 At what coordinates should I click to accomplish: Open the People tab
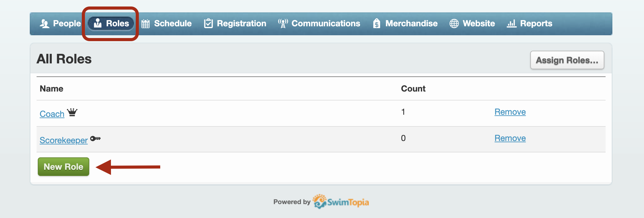click(60, 24)
